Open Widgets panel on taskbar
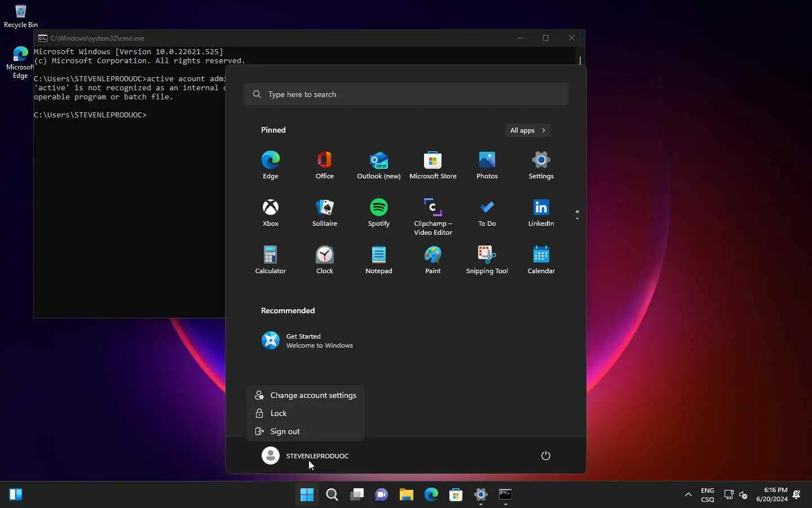The height and width of the screenshot is (508, 812). coord(16,495)
